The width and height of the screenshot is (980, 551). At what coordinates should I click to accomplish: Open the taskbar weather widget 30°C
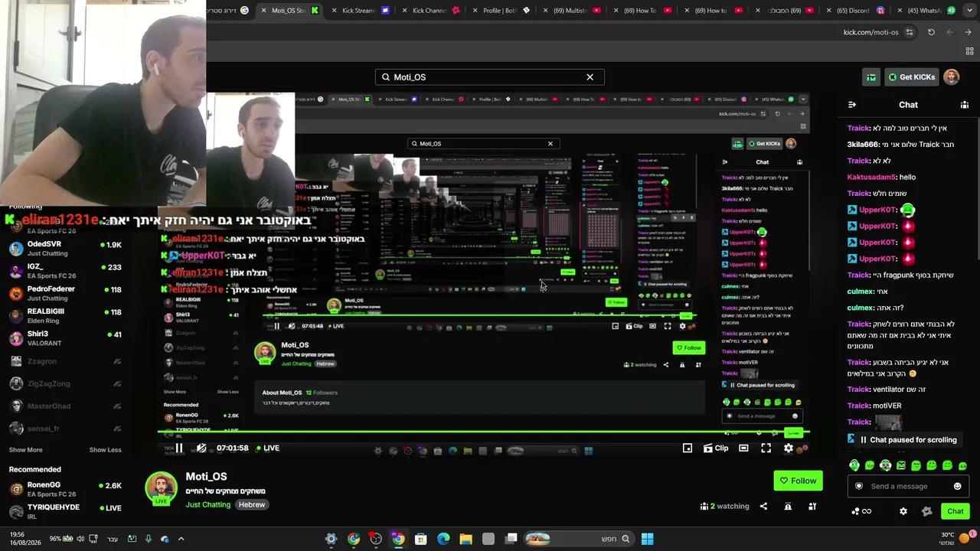955,539
